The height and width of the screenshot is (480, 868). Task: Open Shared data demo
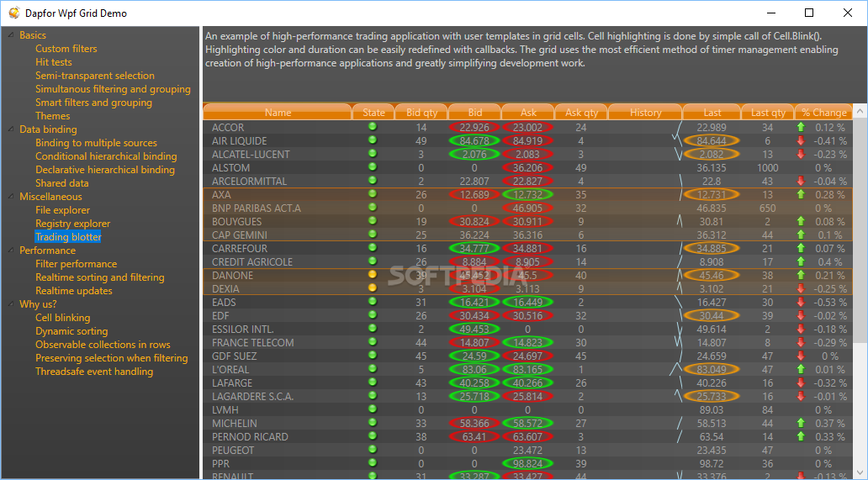click(62, 183)
